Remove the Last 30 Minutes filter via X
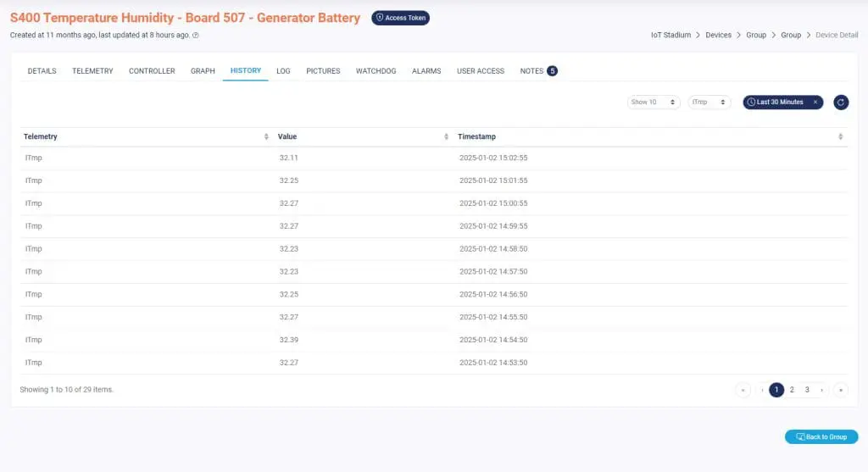The height and width of the screenshot is (472, 868). 815,102
